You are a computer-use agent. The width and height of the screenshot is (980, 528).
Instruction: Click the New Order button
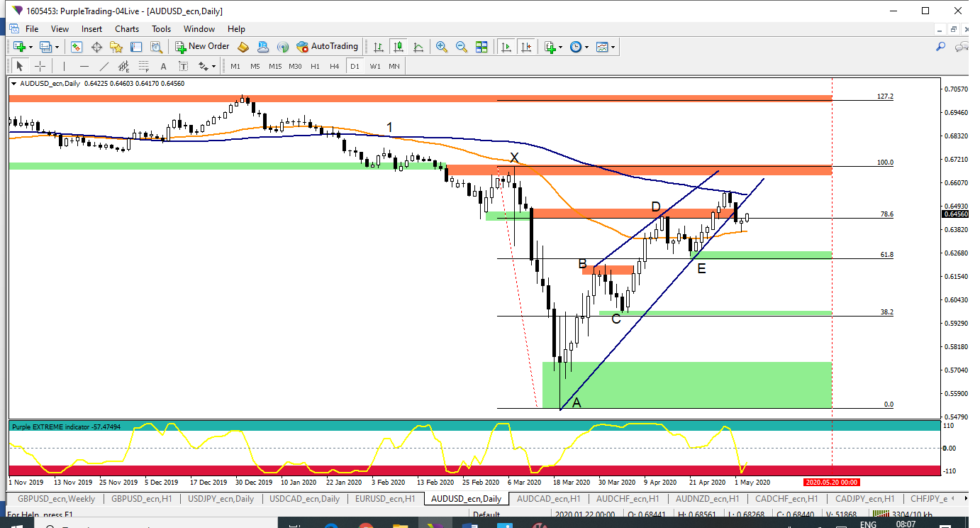coord(202,47)
